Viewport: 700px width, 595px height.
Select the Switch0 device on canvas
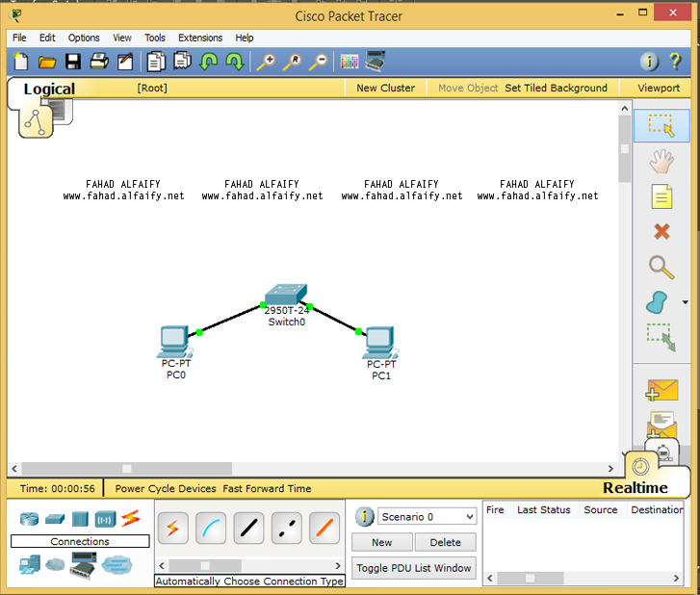coord(286,295)
